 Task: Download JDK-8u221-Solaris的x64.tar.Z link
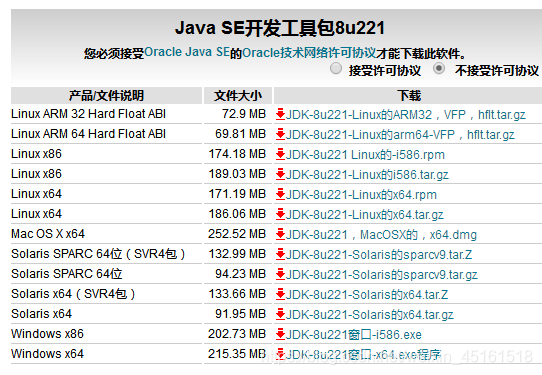(367, 295)
